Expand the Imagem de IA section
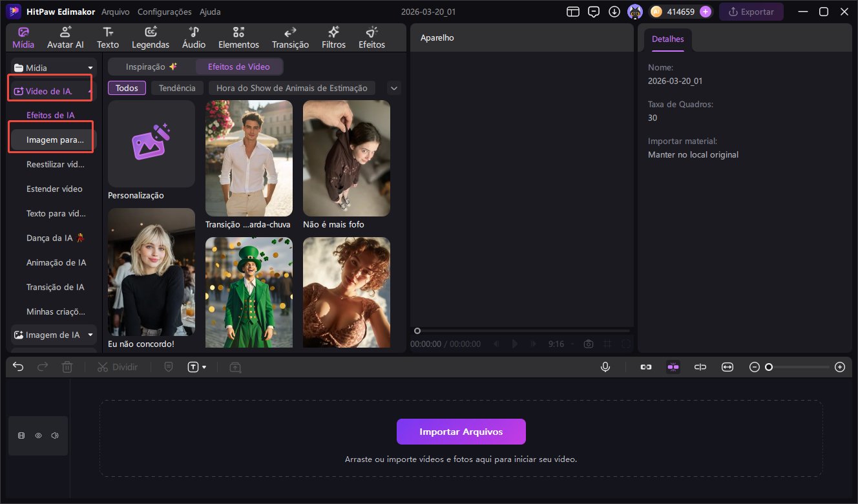Viewport: 858px width, 504px height. (x=90, y=335)
